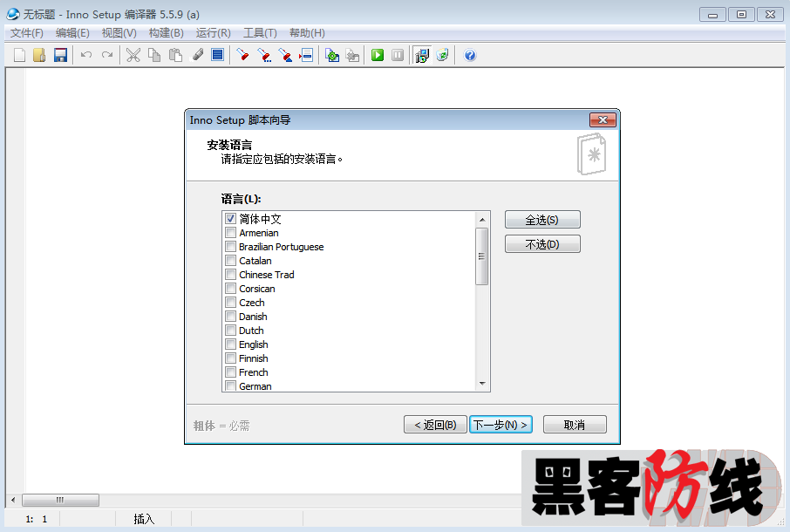Enable the Finnish language checkbox
The image size is (790, 532).
tap(231, 358)
